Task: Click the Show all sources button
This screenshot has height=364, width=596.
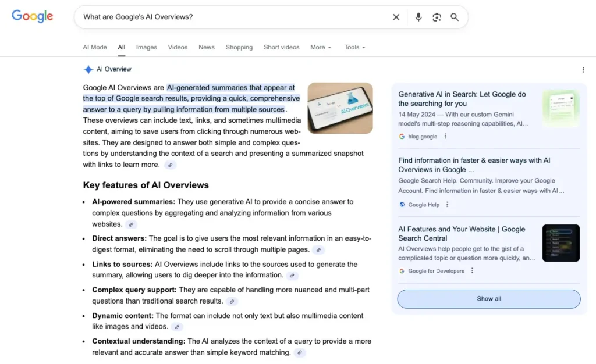Action: pyautogui.click(x=489, y=299)
